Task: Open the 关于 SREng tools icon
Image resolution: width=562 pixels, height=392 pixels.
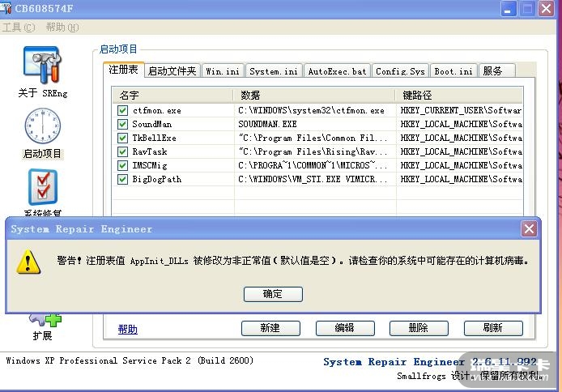Action: click(42, 66)
